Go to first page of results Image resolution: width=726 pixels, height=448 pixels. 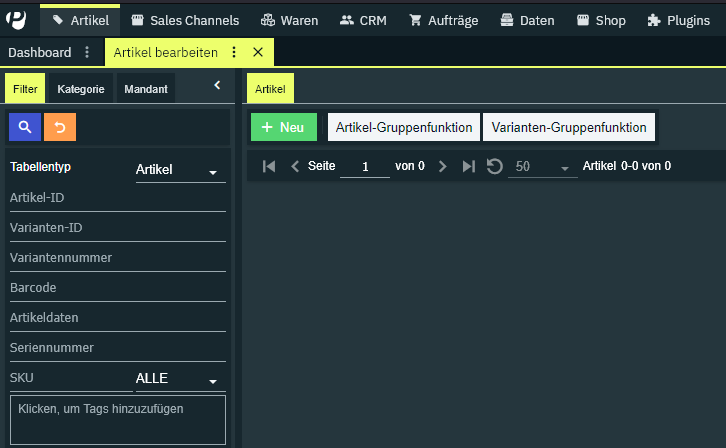coord(269,166)
